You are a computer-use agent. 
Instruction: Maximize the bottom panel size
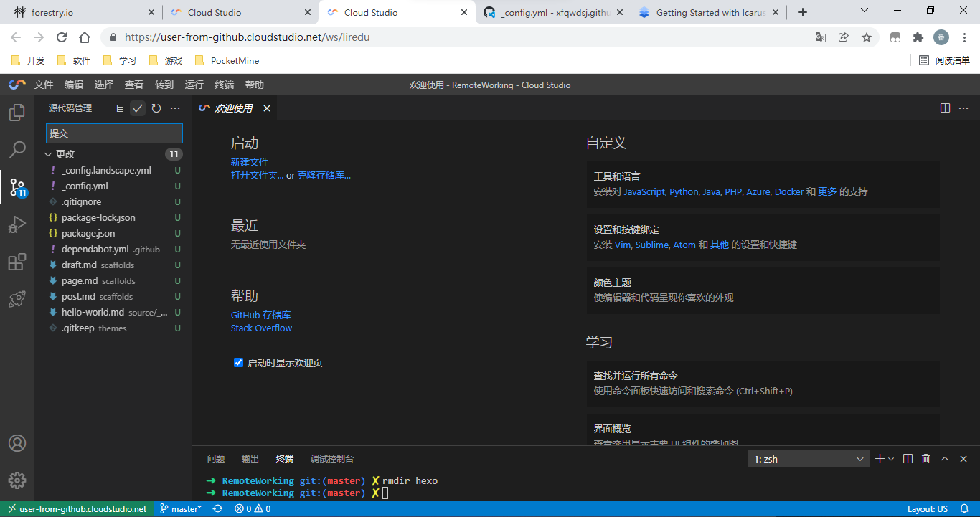pos(945,459)
